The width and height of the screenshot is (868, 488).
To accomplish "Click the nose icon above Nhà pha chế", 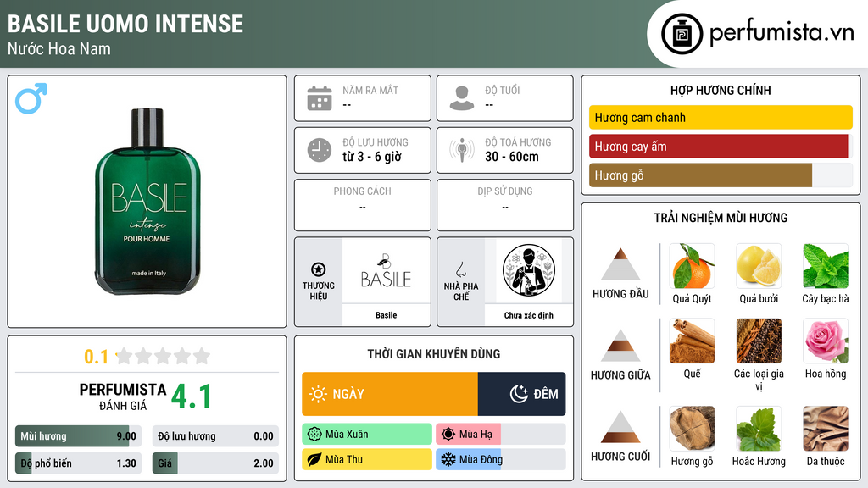I will [x=460, y=269].
